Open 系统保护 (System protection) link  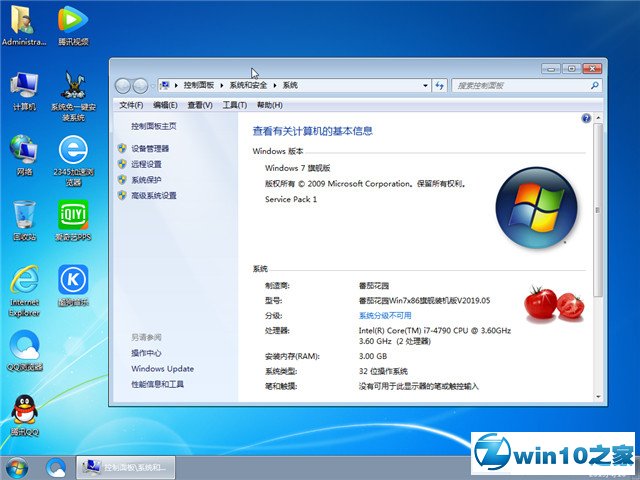146,180
